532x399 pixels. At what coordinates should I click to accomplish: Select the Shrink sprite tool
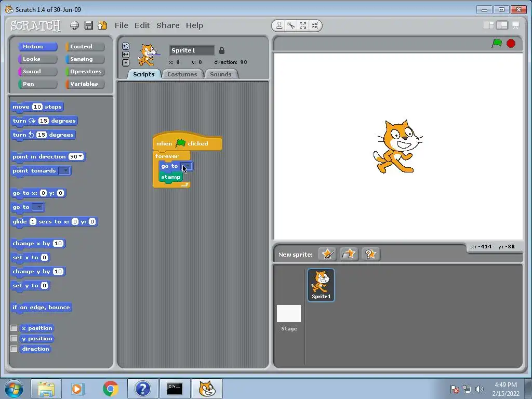pyautogui.click(x=315, y=25)
